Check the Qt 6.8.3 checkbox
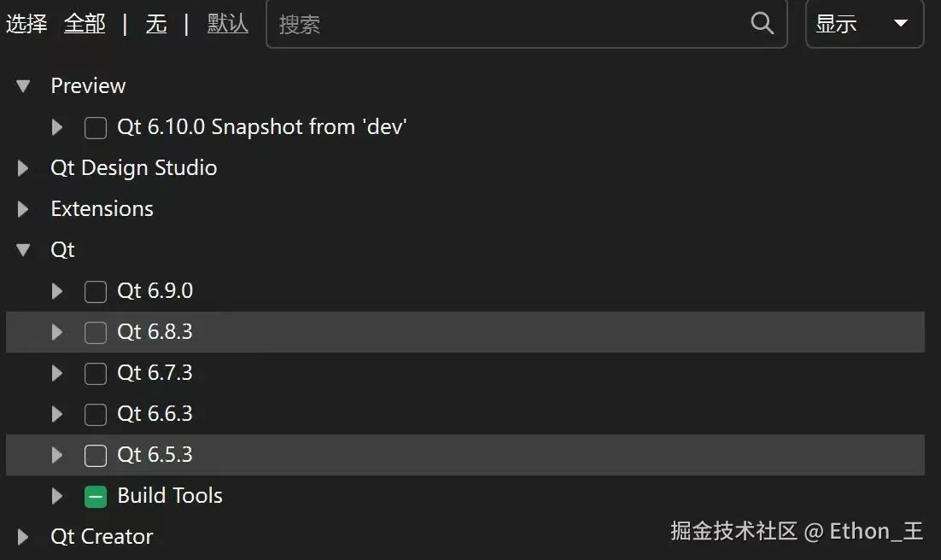 [x=96, y=333]
